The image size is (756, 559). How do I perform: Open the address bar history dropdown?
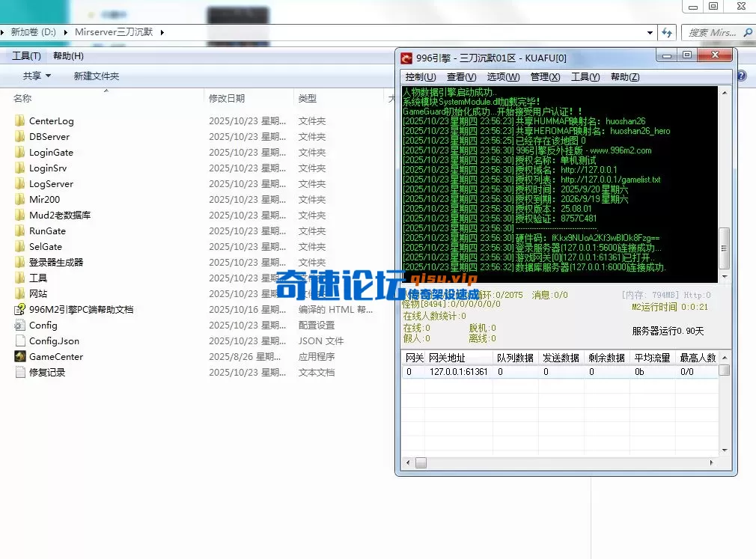coord(650,33)
